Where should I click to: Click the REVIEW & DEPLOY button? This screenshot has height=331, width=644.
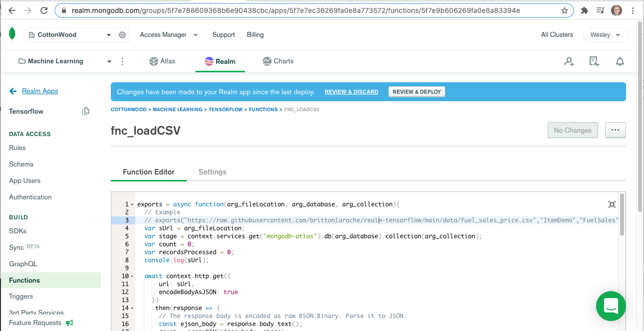(417, 92)
